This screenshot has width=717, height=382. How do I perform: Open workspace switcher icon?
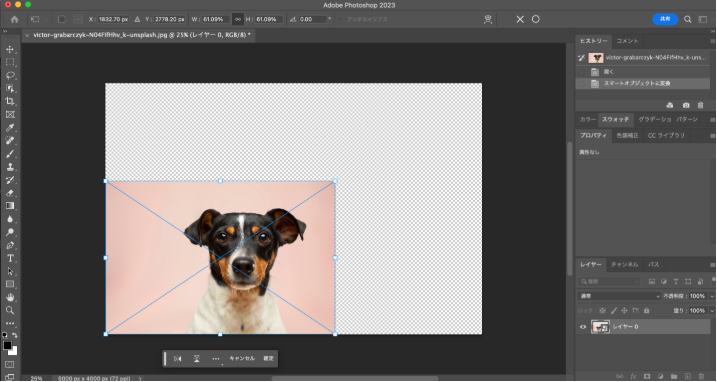702,19
